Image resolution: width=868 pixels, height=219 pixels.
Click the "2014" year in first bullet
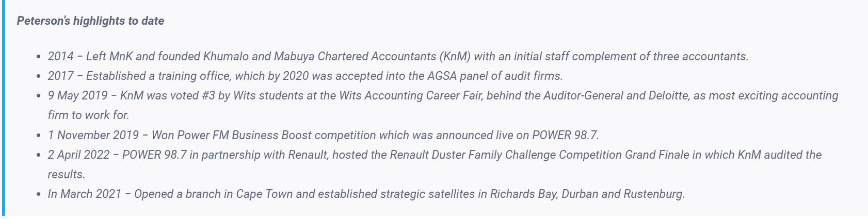pyautogui.click(x=60, y=57)
